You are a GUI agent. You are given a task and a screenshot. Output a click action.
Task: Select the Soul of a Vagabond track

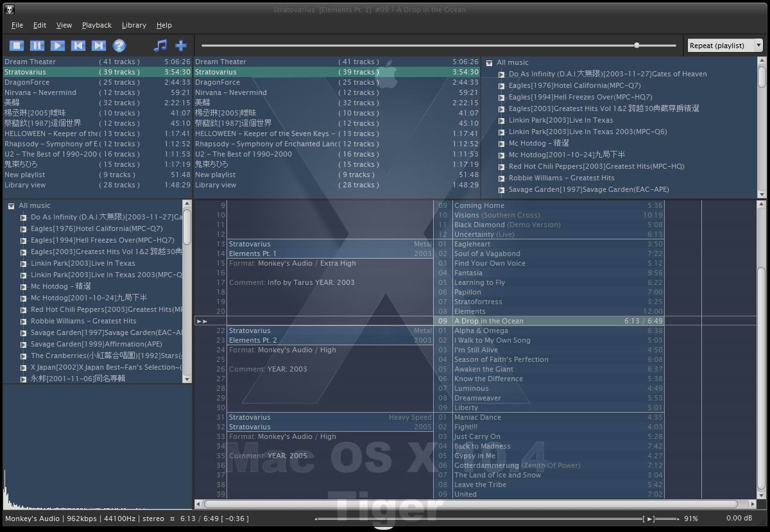coord(550,253)
